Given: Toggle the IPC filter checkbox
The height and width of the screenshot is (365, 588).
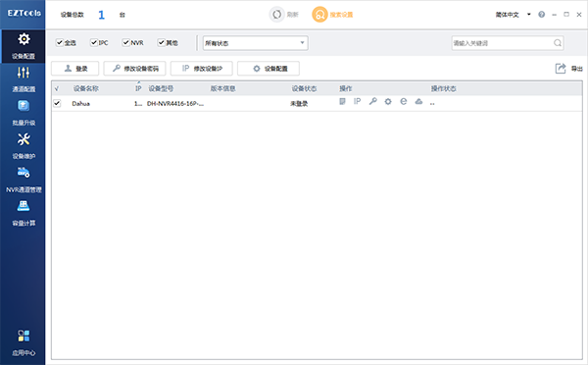Looking at the screenshot, I should pyautogui.click(x=94, y=42).
